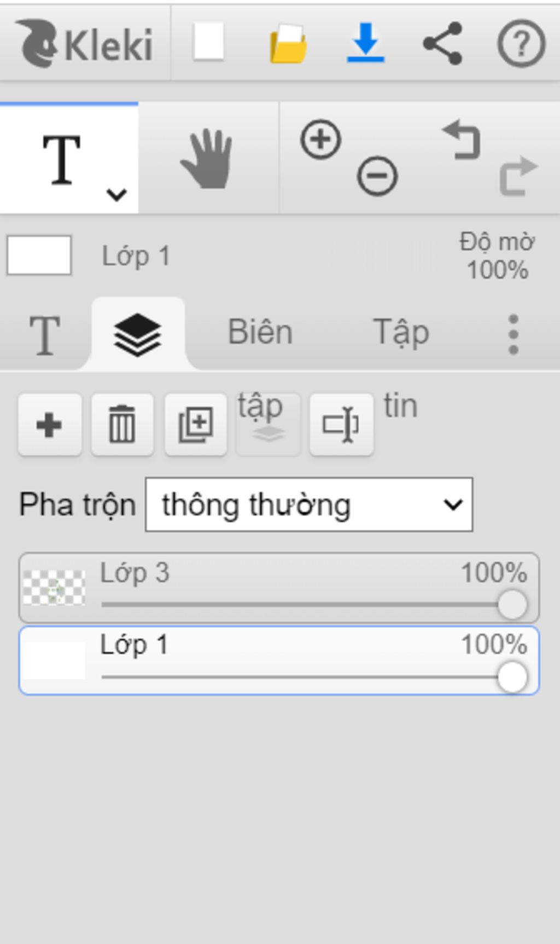The width and height of the screenshot is (560, 944).
Task: Open the three-dot more tabs menu
Action: point(513,334)
